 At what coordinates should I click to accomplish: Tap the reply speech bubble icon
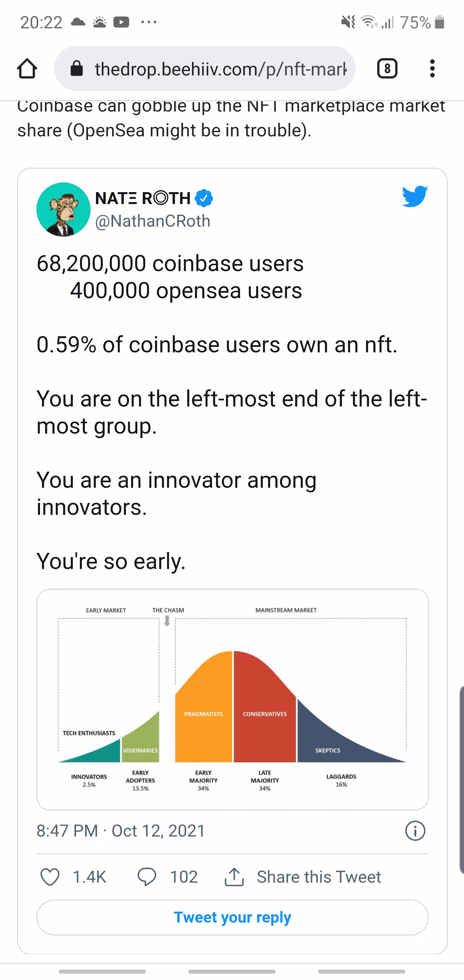coord(147,877)
